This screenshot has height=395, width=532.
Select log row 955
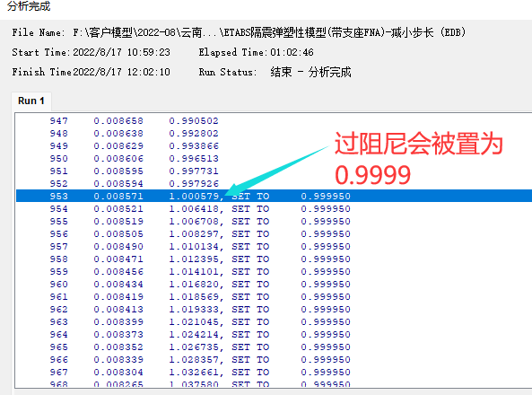click(274, 222)
